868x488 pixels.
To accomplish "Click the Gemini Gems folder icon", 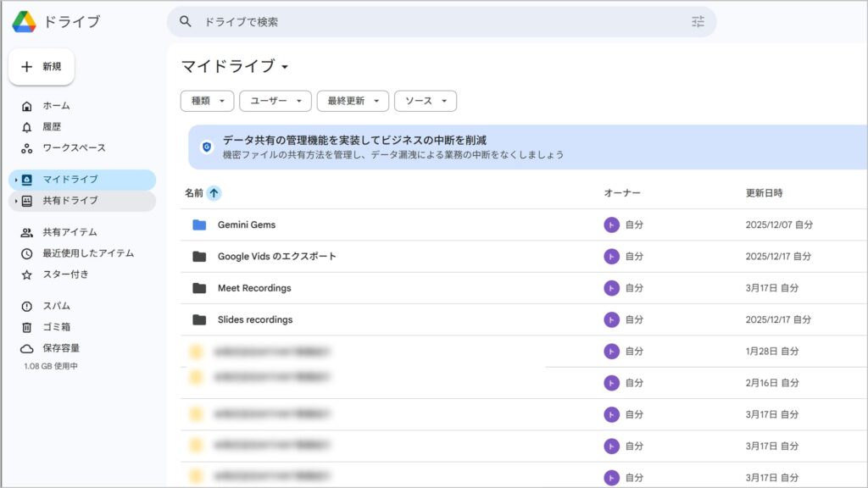I will 199,225.
